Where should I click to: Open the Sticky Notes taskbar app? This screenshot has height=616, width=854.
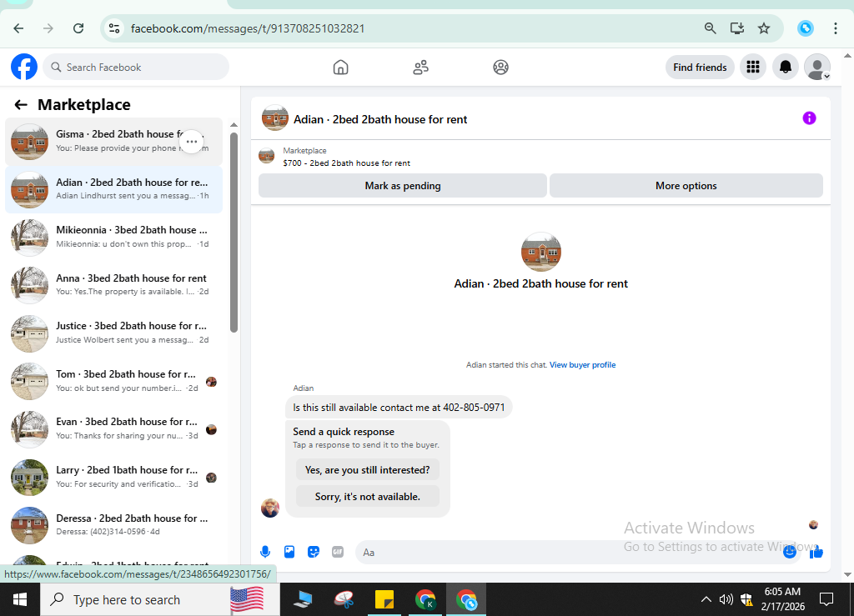(x=384, y=599)
